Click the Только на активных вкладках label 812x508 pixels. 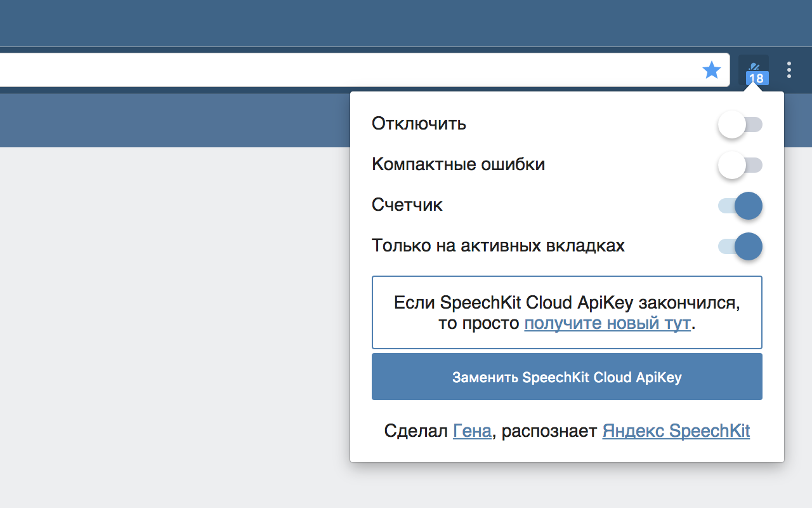pos(499,246)
